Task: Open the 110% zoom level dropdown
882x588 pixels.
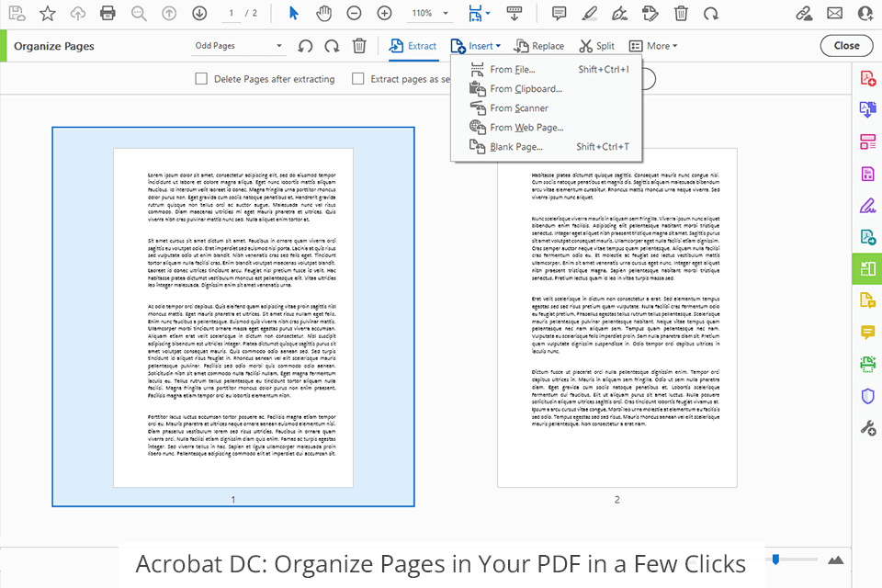Action: (x=430, y=13)
